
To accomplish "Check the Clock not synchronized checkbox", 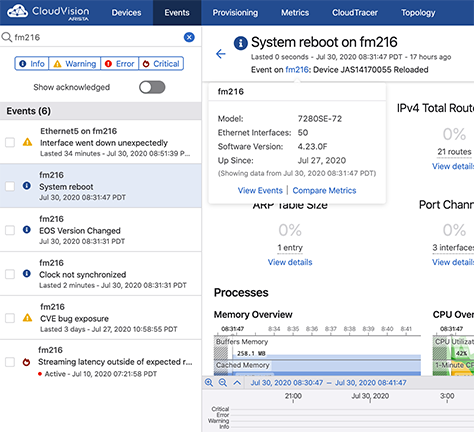I will 10,274.
